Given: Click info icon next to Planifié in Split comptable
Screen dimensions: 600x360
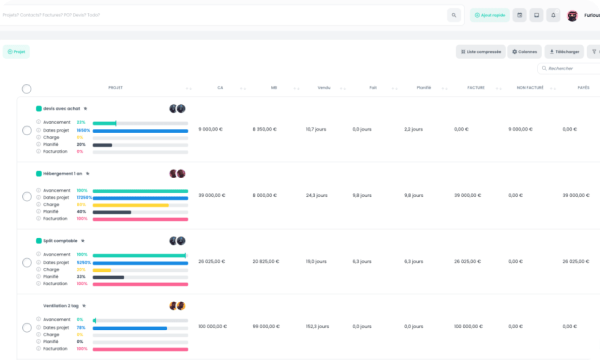Looking at the screenshot, I should (38, 276).
